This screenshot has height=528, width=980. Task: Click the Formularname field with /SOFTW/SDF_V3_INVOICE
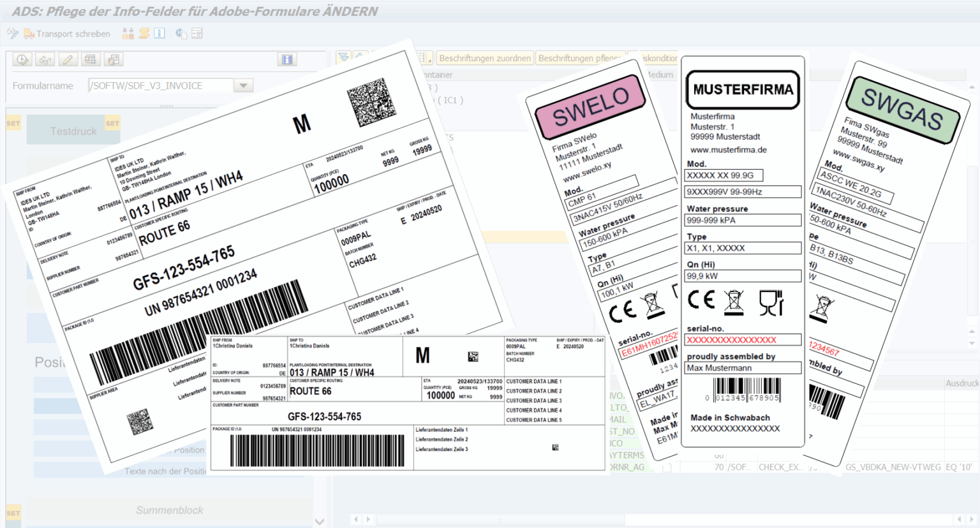[161, 85]
